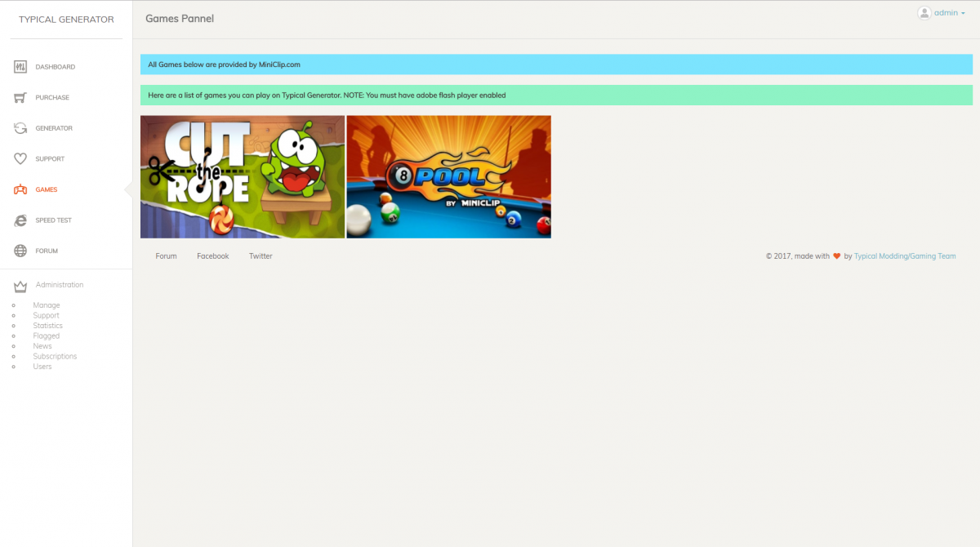
Task: Open Flagged in Administration submenu
Action: click(x=46, y=336)
